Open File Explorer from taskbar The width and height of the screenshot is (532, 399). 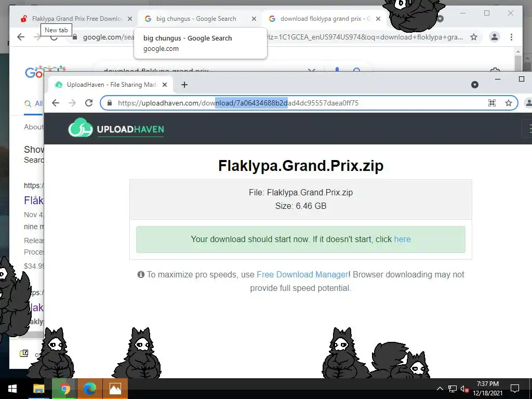pyautogui.click(x=38, y=389)
